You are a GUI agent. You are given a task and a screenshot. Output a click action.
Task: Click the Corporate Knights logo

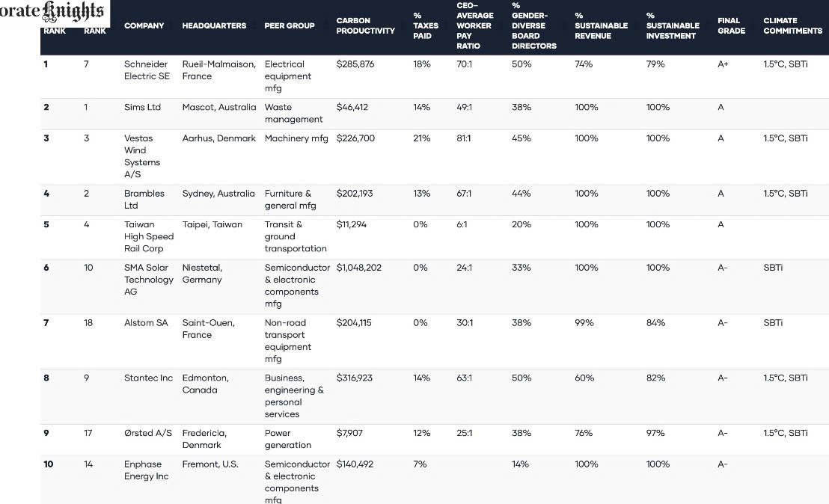coord(54,13)
